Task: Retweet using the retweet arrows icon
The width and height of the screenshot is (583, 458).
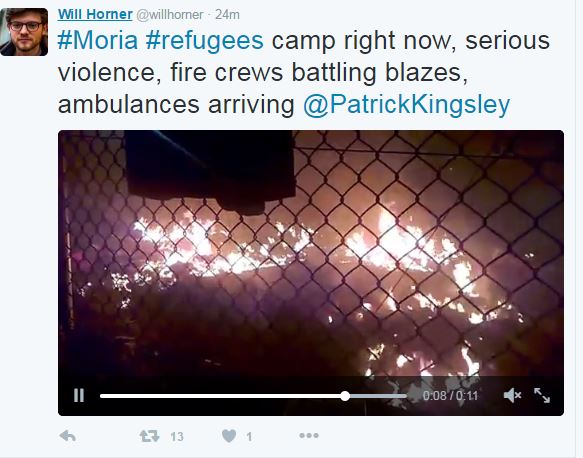Action: pyautogui.click(x=149, y=436)
